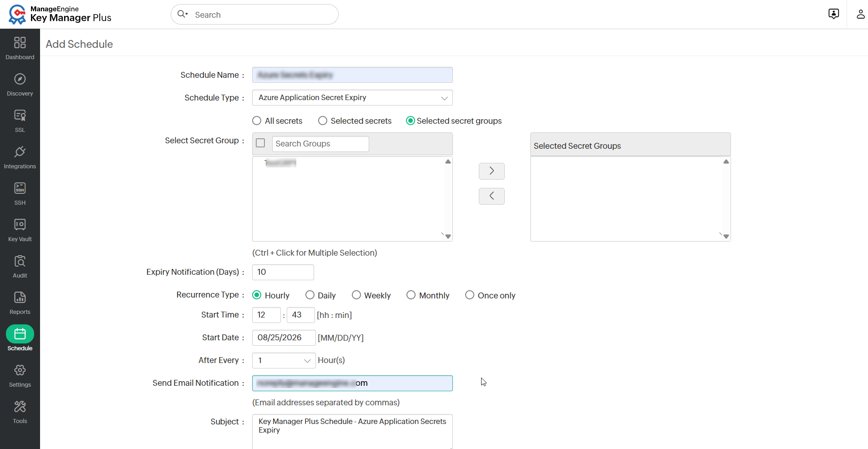Tick the select-all groups checkbox
This screenshot has height=449, width=868.
(260, 143)
